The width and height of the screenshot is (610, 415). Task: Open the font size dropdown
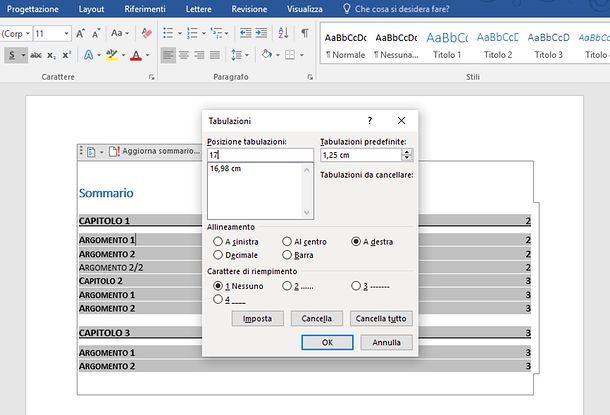tap(67, 34)
